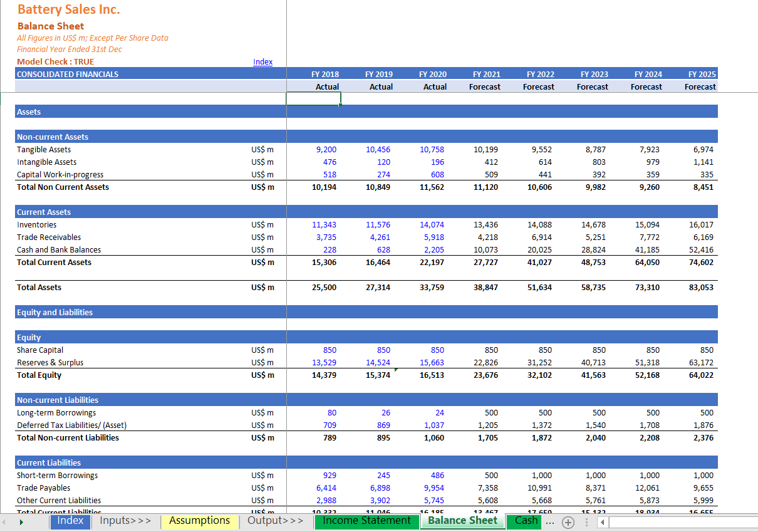Screen dimensions: 758x532
Task: Select the Balance Sheet tab
Action: pyautogui.click(x=463, y=521)
